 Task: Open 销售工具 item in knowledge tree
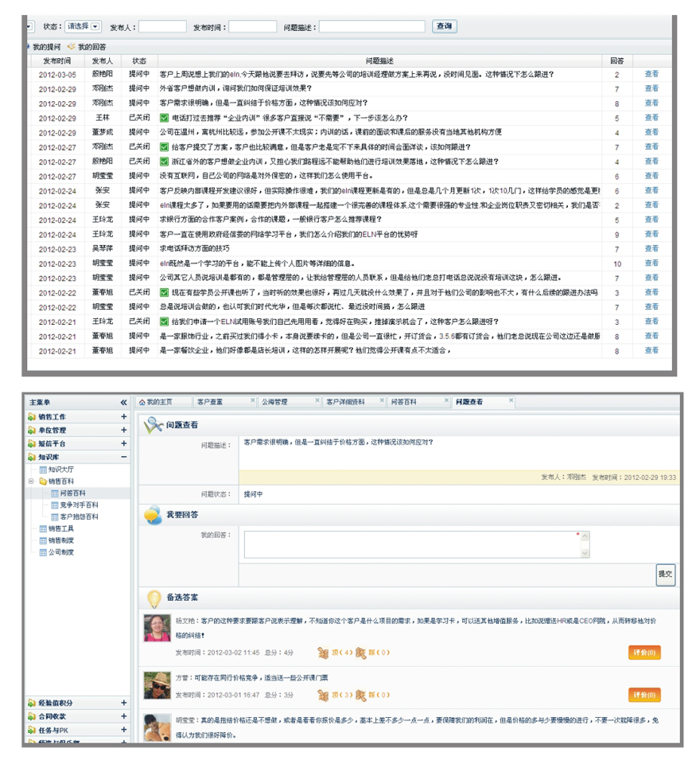[x=60, y=528]
